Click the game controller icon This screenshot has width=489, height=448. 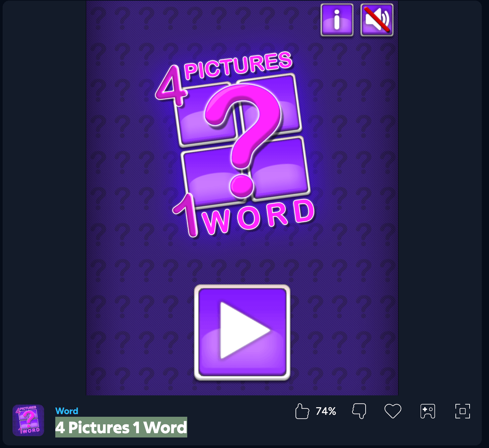point(428,411)
